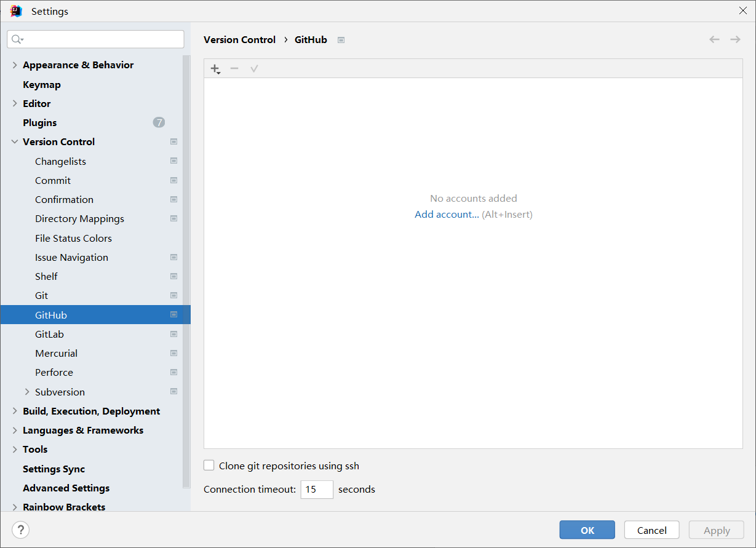Open the Keymap settings page
The image size is (756, 548).
42,84
